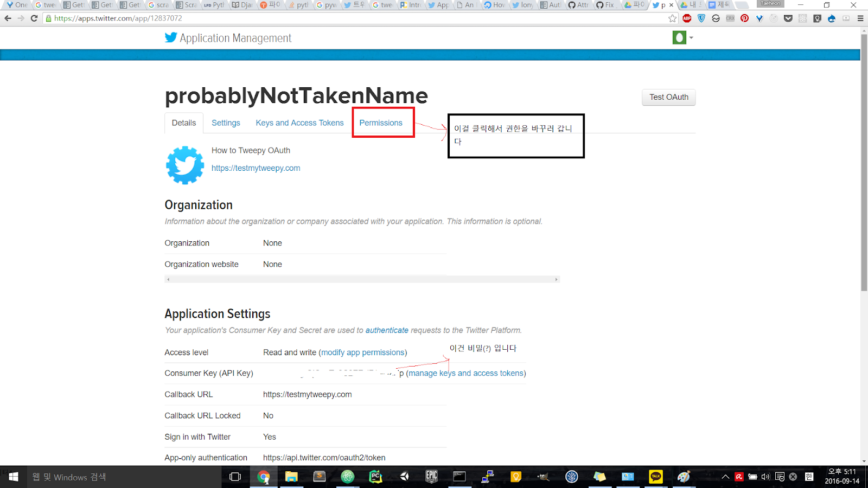Image resolution: width=868 pixels, height=488 pixels.
Task: Open the Pinterest extension icon
Action: tap(744, 18)
